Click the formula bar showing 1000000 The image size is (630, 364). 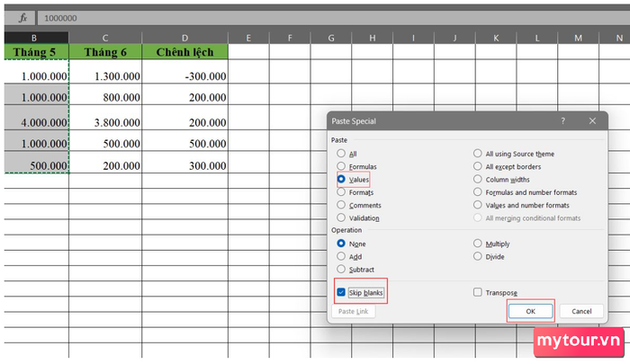pyautogui.click(x=333, y=18)
